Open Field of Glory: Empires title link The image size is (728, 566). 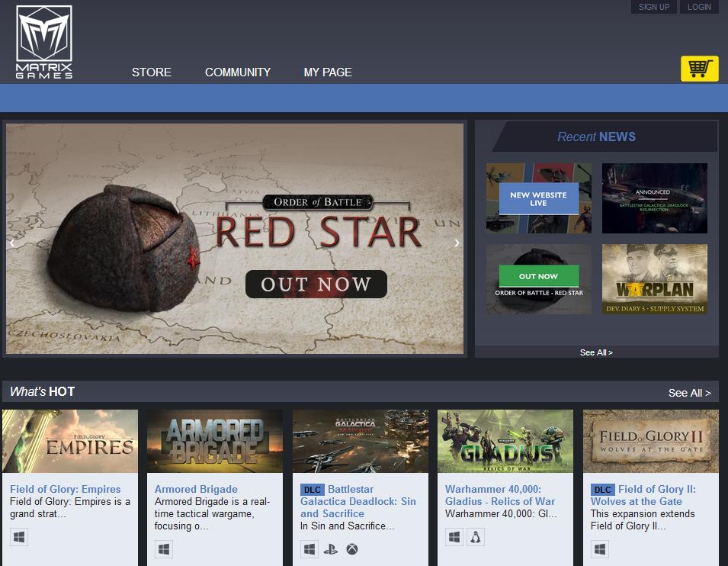point(65,489)
